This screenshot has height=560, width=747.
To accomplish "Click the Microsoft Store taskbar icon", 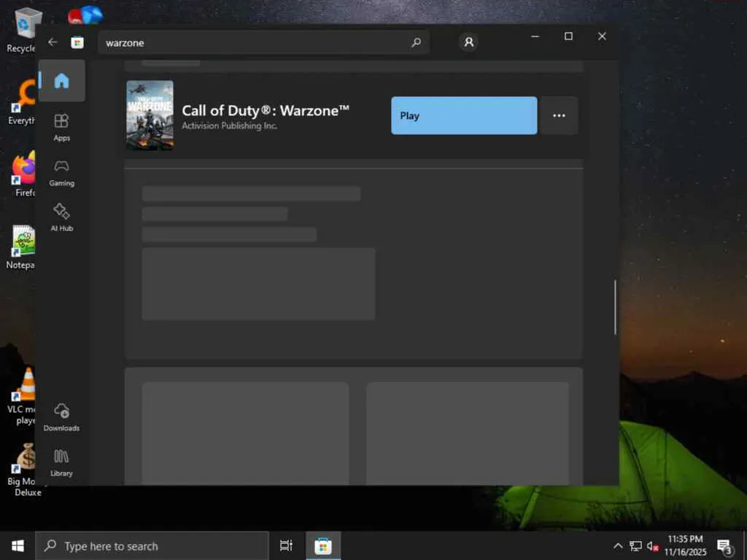I will coord(323,545).
